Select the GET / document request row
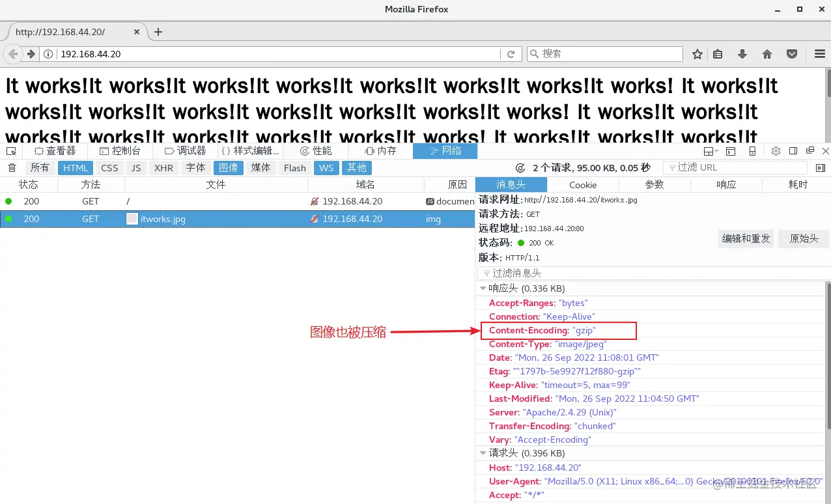The image size is (831, 504). point(238,201)
